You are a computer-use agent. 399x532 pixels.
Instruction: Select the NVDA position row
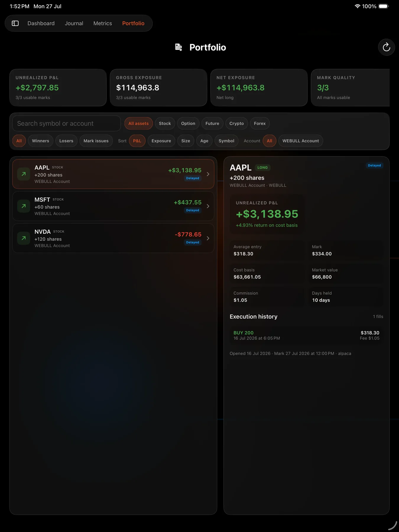(x=113, y=238)
